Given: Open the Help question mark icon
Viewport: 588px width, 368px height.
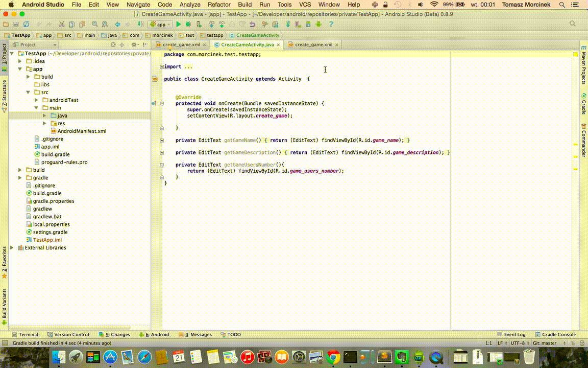Looking at the screenshot, I should (331, 24).
